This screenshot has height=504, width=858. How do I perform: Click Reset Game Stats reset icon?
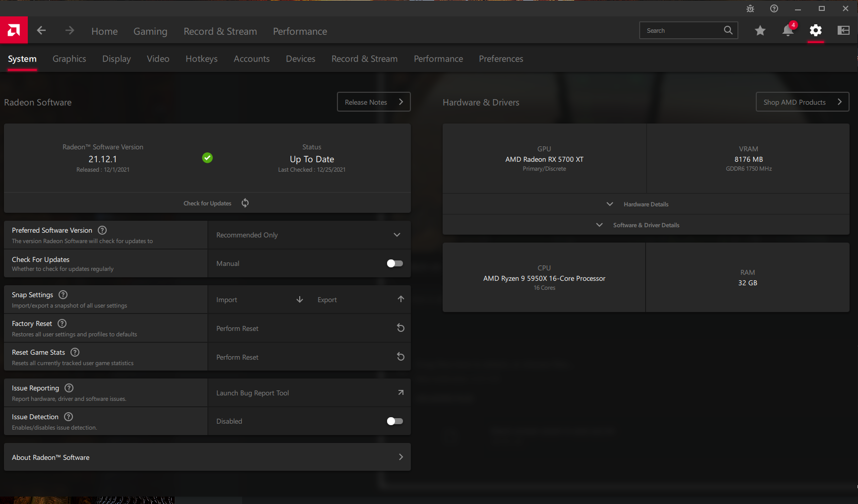(401, 357)
